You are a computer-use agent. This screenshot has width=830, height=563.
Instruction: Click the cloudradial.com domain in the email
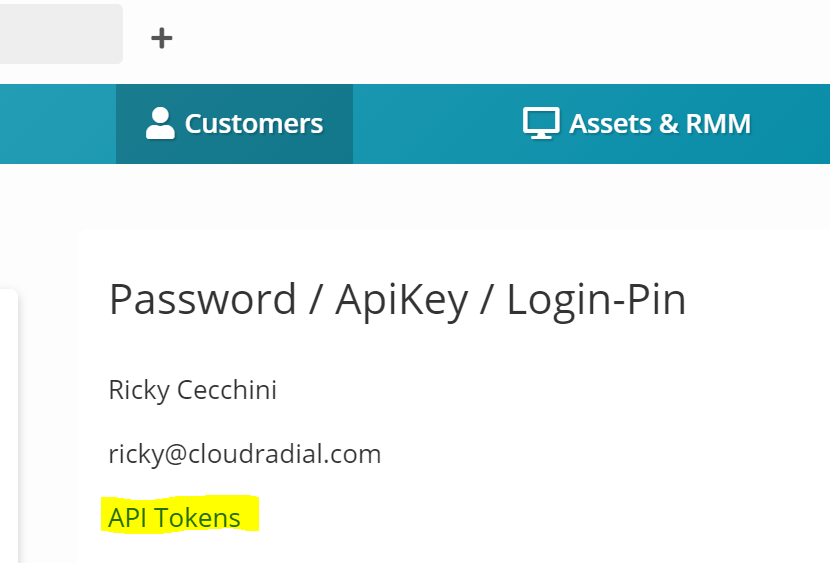(x=285, y=454)
